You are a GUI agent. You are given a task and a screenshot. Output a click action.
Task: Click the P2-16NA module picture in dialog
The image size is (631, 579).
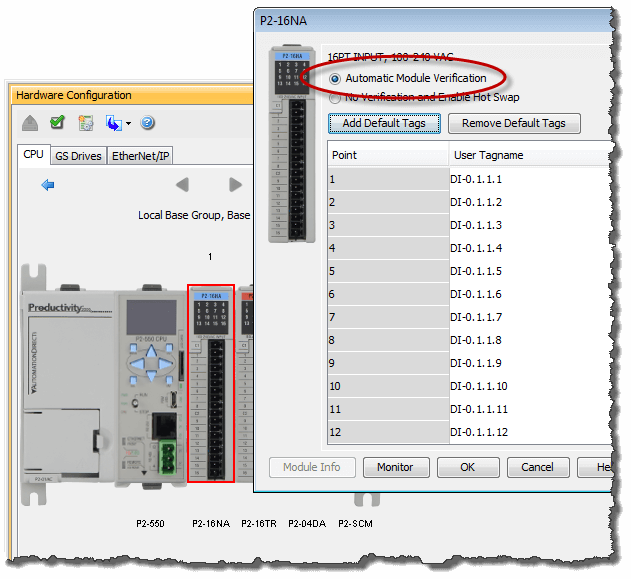tap(292, 144)
